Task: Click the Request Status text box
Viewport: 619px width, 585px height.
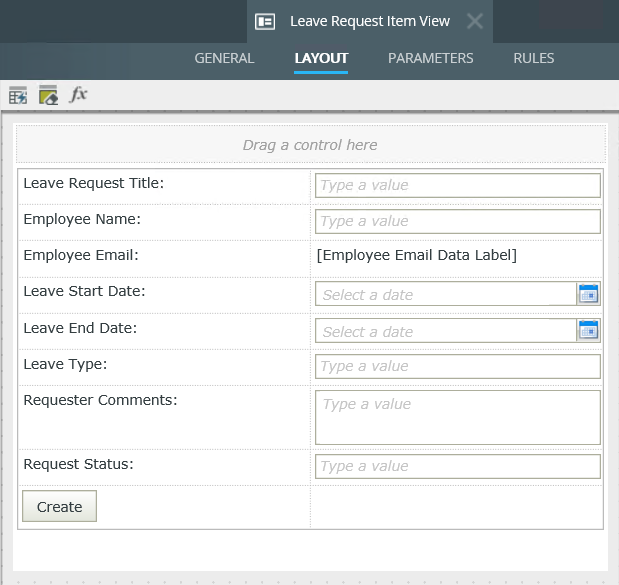Action: point(458,466)
